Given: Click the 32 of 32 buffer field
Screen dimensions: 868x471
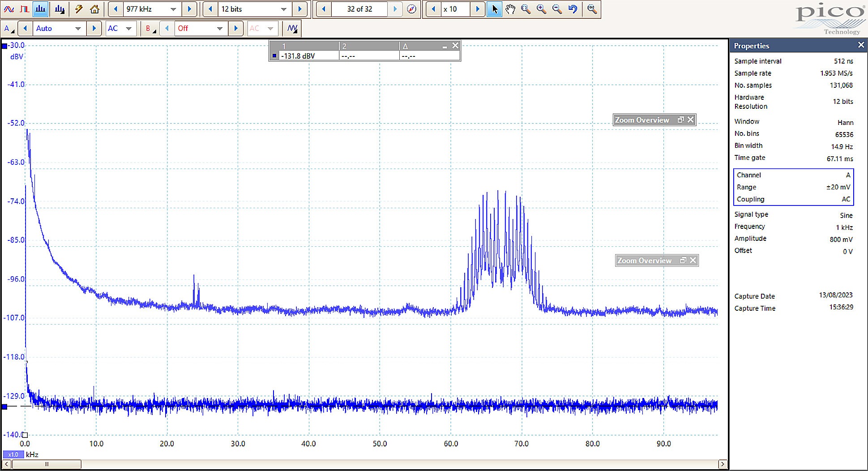Looking at the screenshot, I should 359,9.
